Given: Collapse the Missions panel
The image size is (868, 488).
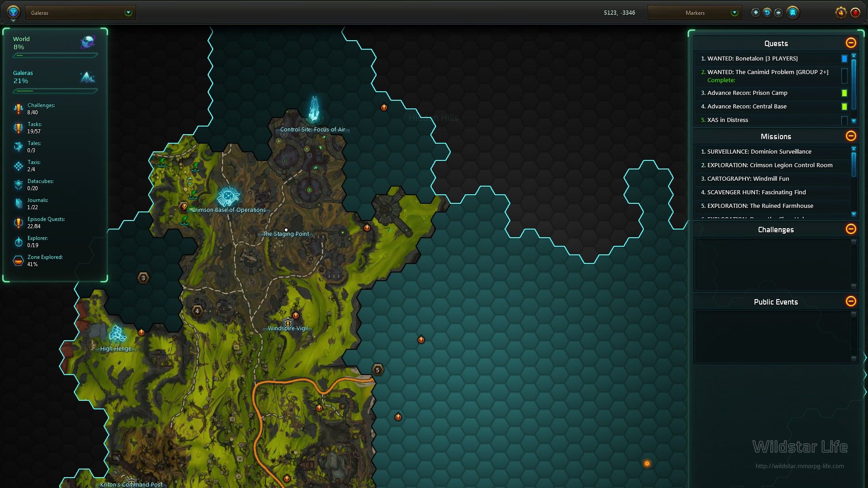Looking at the screenshot, I should pyautogui.click(x=851, y=136).
